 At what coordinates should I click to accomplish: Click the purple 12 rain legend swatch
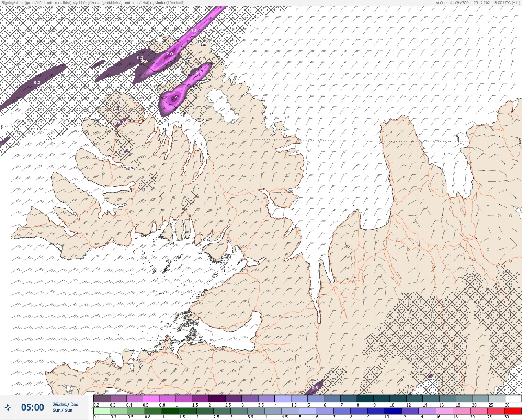411,411
